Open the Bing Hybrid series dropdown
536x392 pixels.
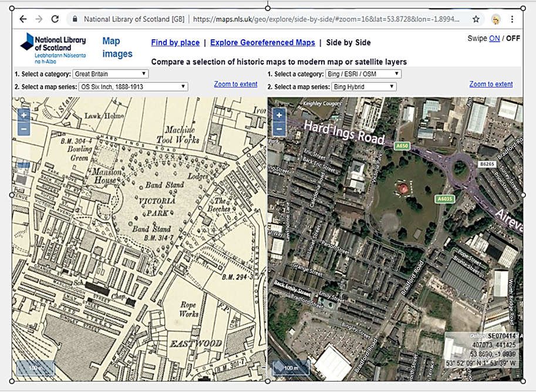coord(364,87)
